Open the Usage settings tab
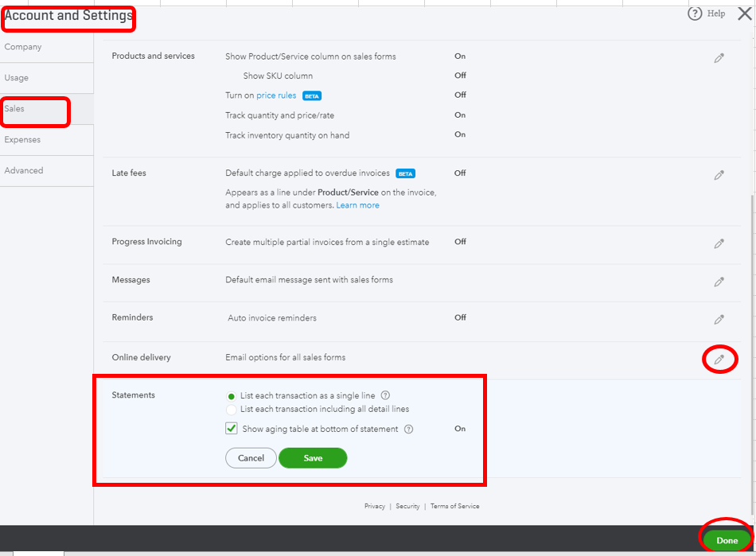Screen dimensions: 756x556 [47, 78]
